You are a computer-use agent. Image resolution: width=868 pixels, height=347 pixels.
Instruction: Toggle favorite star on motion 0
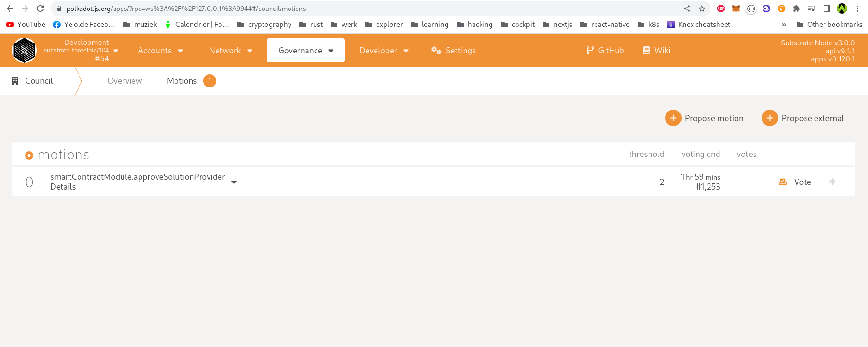(832, 182)
